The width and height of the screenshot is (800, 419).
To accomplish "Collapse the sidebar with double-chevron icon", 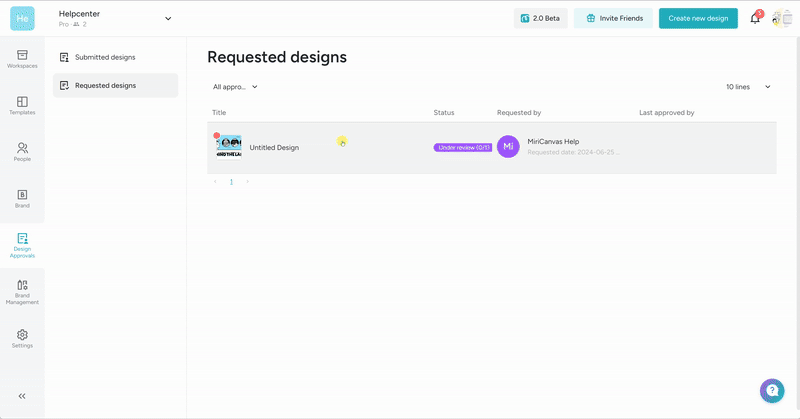I will [22, 396].
